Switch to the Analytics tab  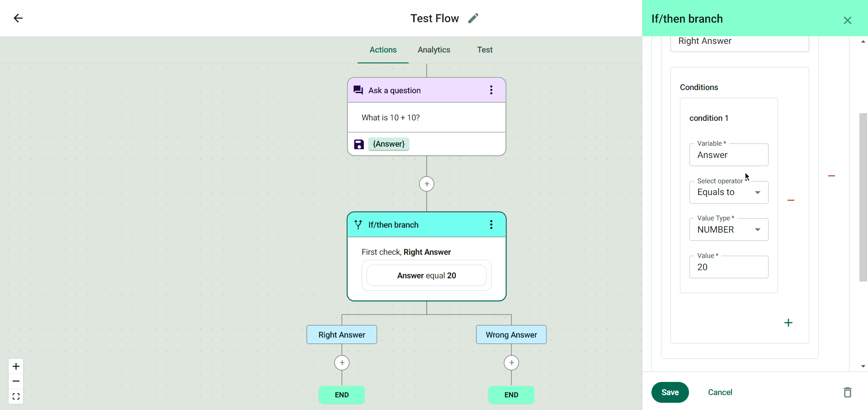coord(434,50)
